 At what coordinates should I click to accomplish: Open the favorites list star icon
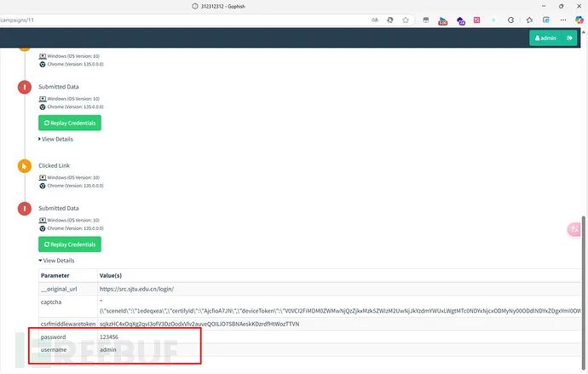(529, 20)
